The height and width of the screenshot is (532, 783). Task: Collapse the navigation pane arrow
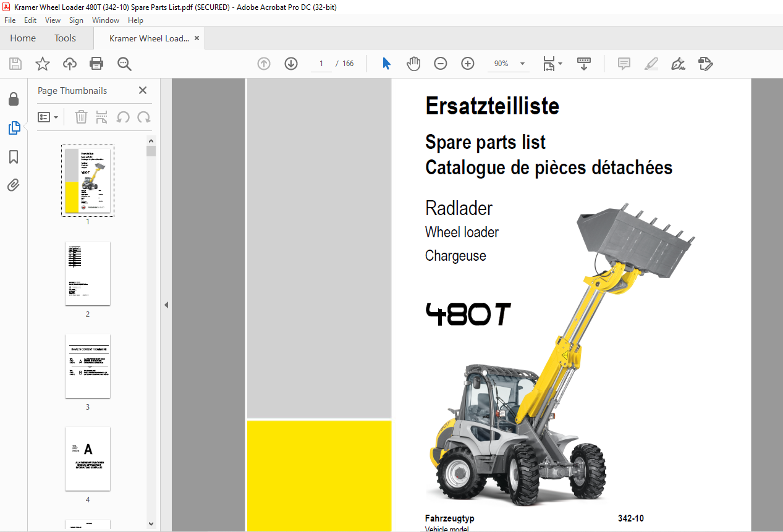[x=166, y=305]
